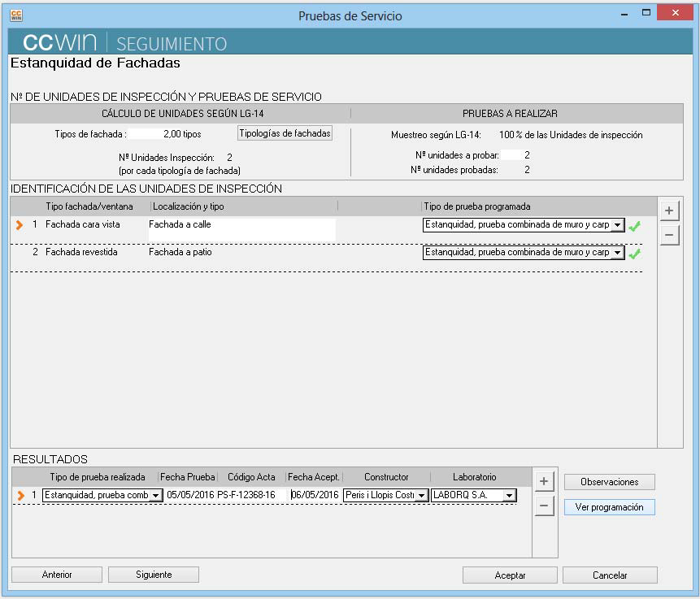Open Tipologías de fachadas button
Screen dimensions: 700x599
pyautogui.click(x=285, y=133)
